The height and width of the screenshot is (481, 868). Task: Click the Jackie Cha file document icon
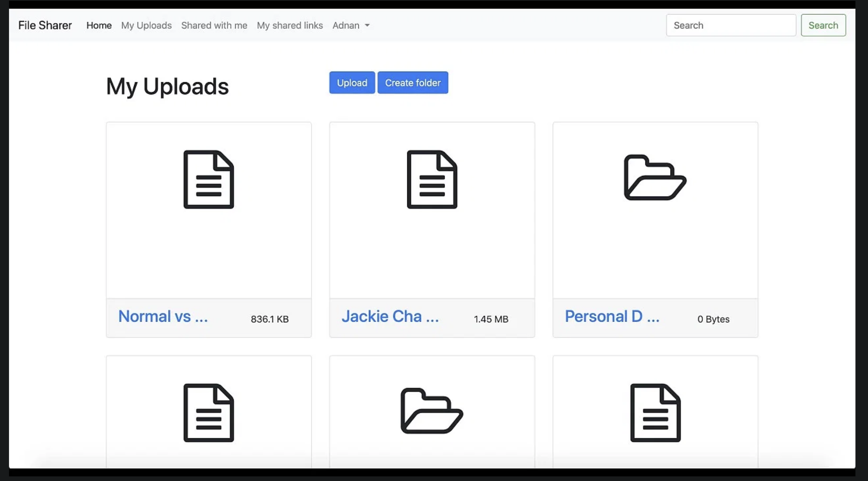click(432, 180)
